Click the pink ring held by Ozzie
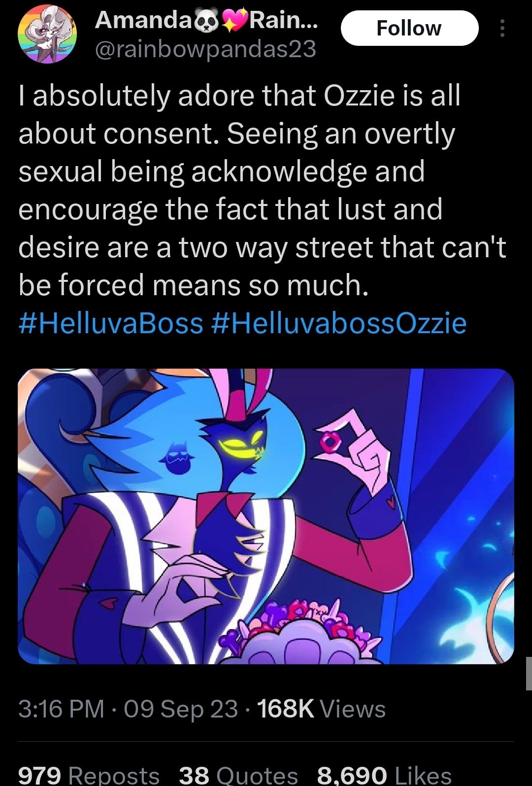This screenshot has height=786, width=532. tap(328, 443)
